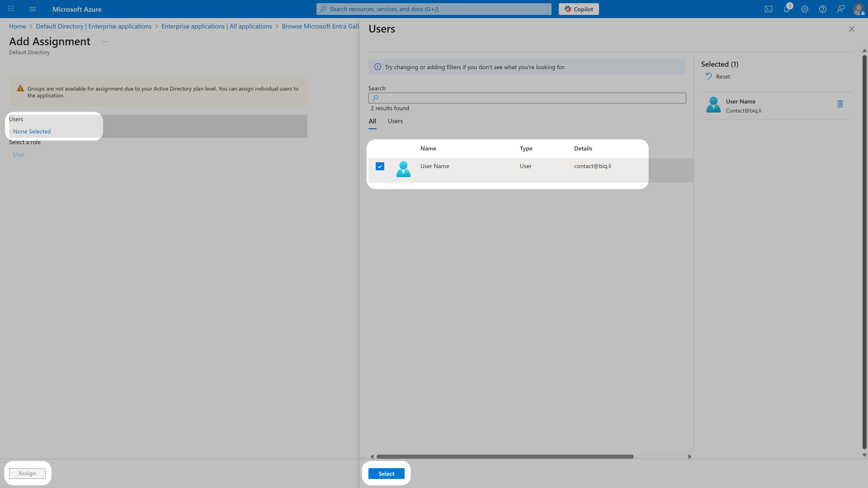Click the User Name avatar in results

pyautogui.click(x=403, y=169)
